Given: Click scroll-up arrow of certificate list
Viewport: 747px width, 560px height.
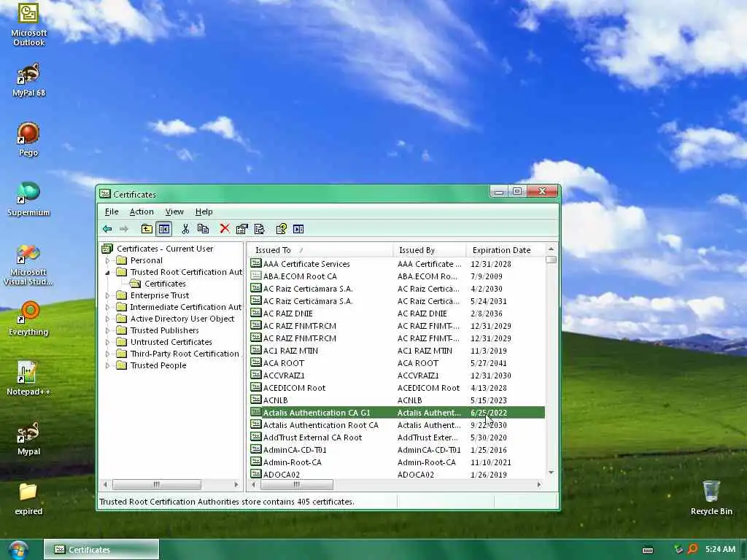Looking at the screenshot, I should pyautogui.click(x=551, y=249).
